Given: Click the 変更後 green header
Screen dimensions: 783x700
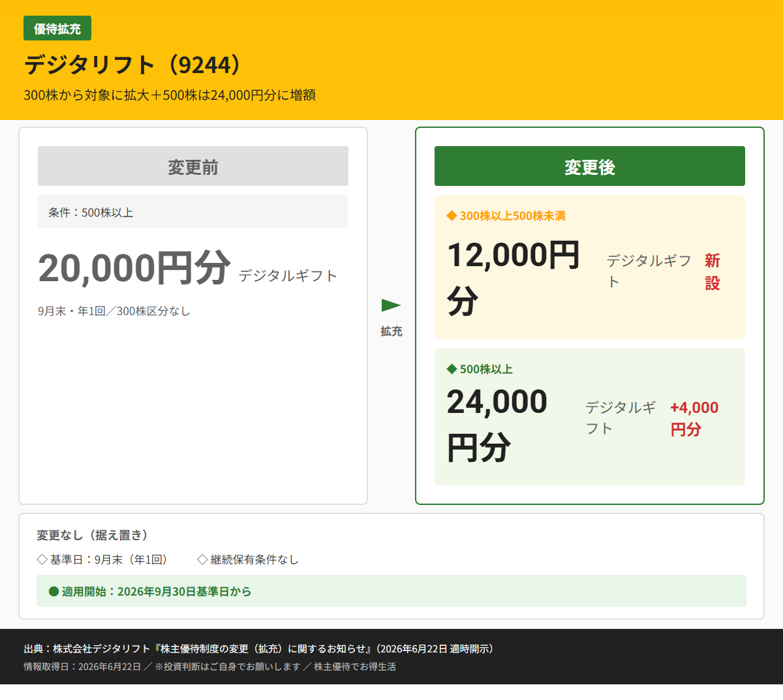Looking at the screenshot, I should pos(590,166).
